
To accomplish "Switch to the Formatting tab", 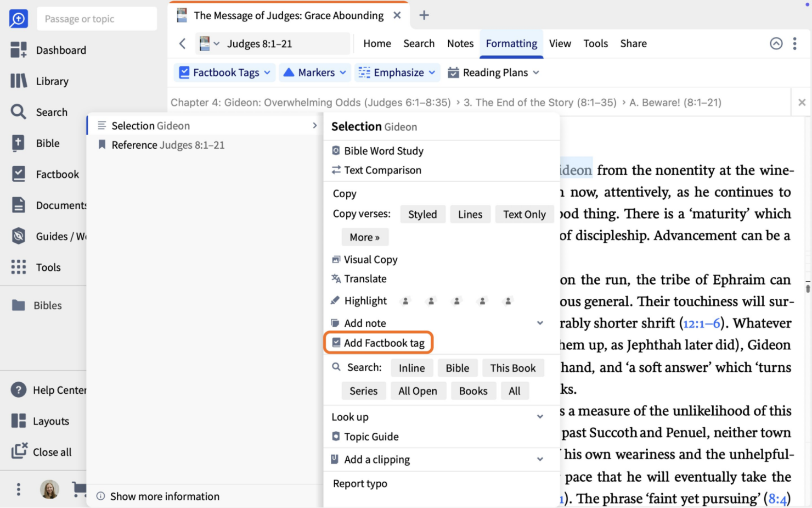I will tap(511, 43).
